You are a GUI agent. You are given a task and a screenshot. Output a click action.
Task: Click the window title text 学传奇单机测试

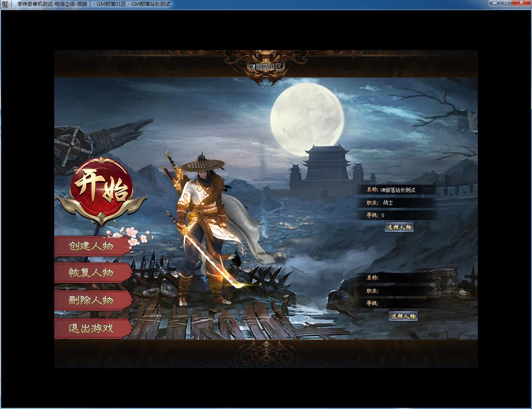click(x=35, y=4)
